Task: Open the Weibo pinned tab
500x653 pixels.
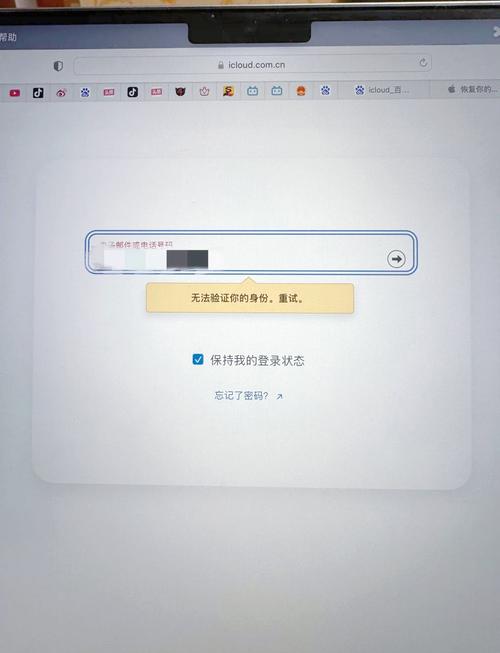Action: pos(61,92)
